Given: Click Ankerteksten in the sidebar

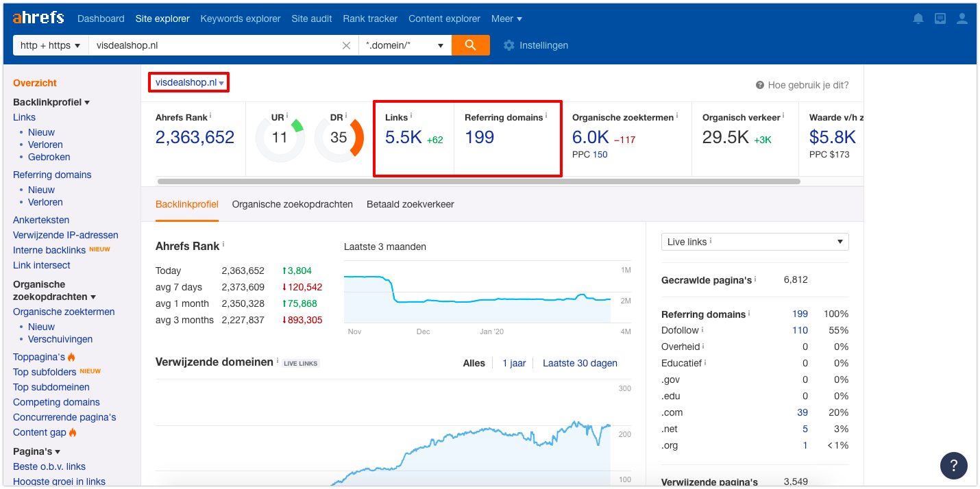Looking at the screenshot, I should tap(41, 220).
